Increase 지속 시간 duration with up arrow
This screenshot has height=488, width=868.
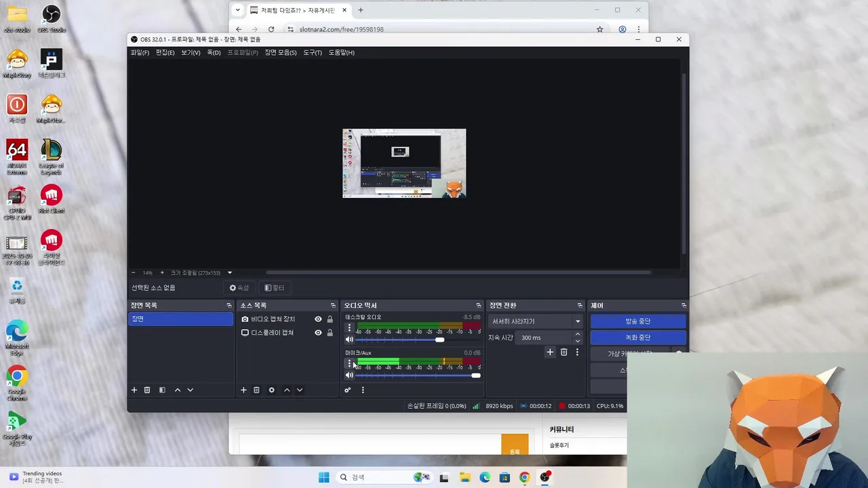pos(578,334)
